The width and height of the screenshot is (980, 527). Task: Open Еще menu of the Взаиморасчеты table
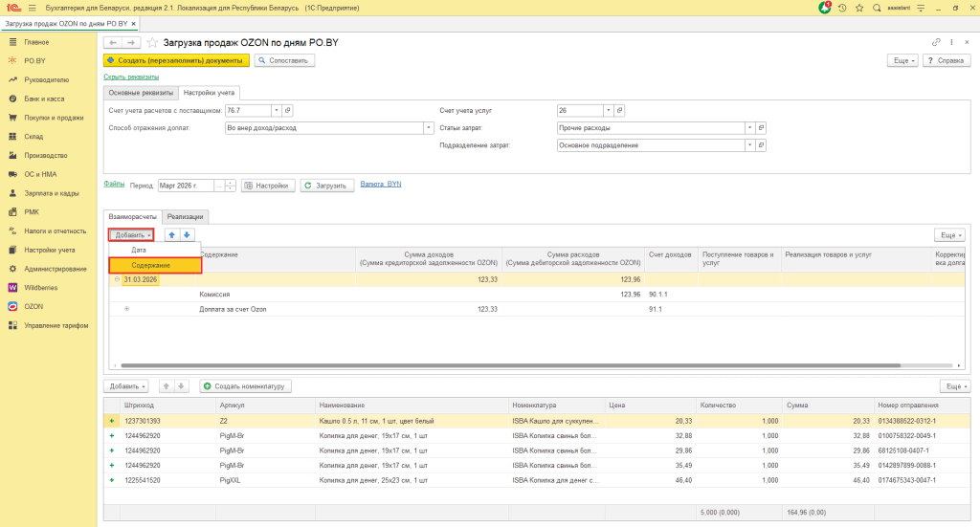(x=950, y=234)
